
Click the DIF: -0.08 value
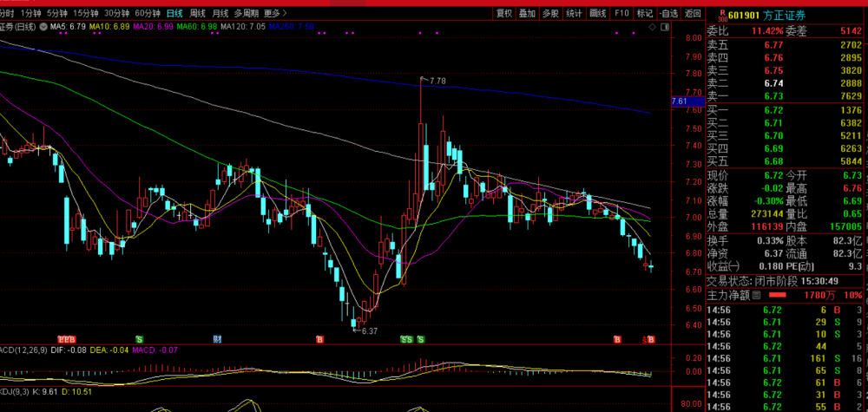pyautogui.click(x=69, y=350)
